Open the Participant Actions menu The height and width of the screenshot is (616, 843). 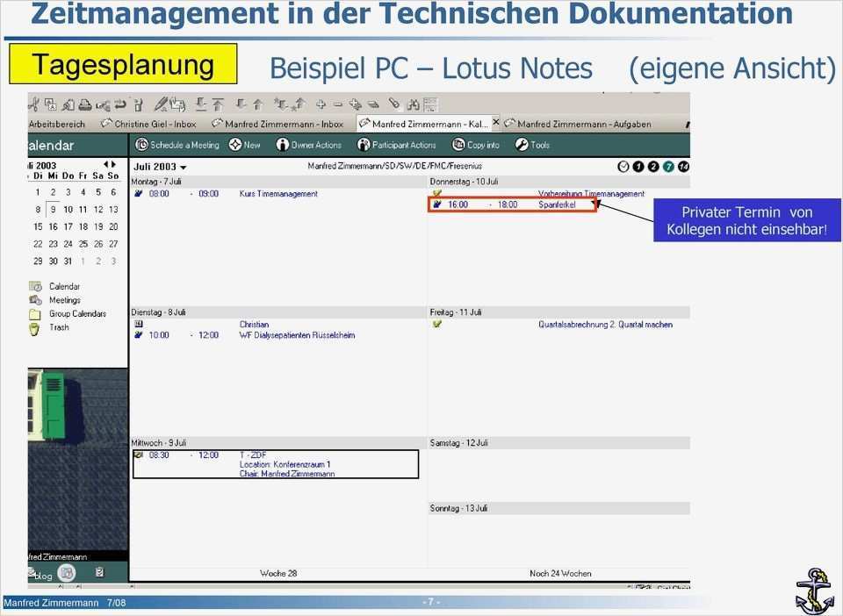[397, 145]
